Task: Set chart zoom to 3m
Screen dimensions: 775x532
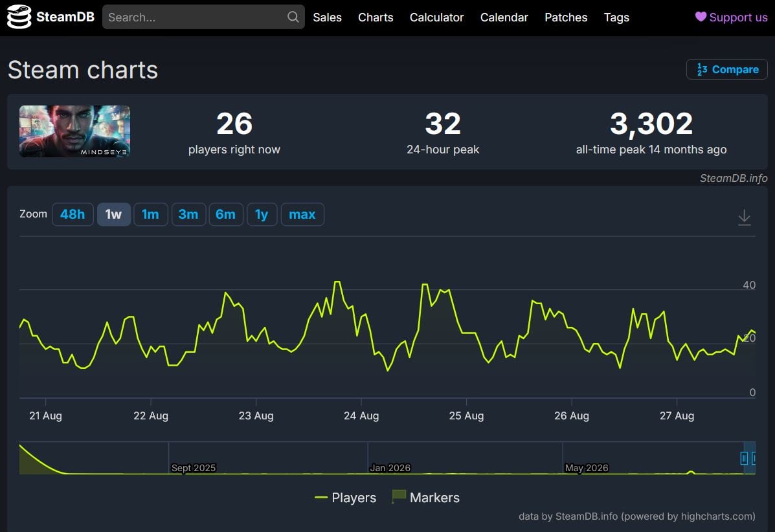Action: pos(188,214)
